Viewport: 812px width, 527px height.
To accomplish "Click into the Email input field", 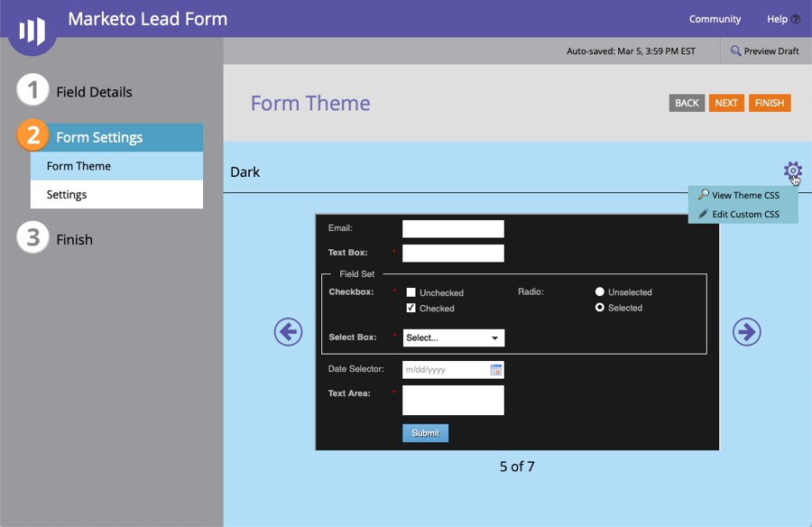I will [x=453, y=229].
